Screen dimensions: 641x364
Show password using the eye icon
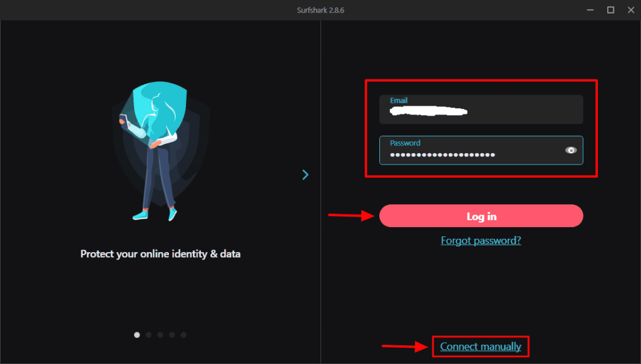[571, 150]
